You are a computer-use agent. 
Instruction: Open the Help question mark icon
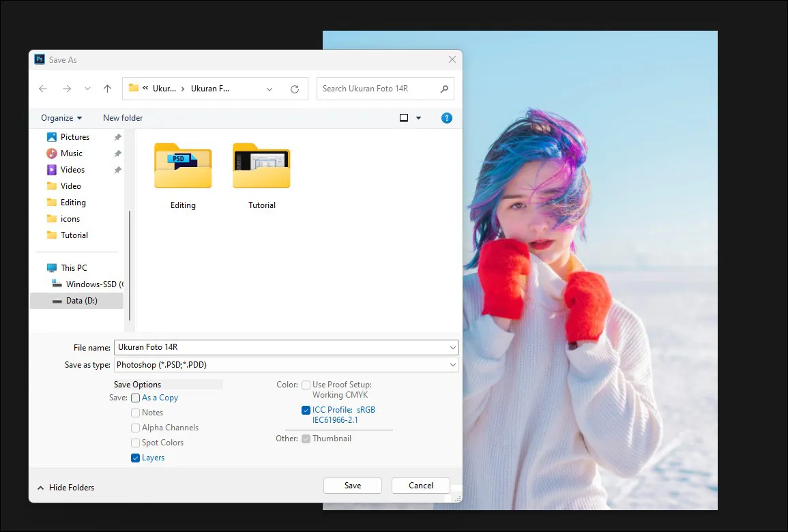point(447,118)
